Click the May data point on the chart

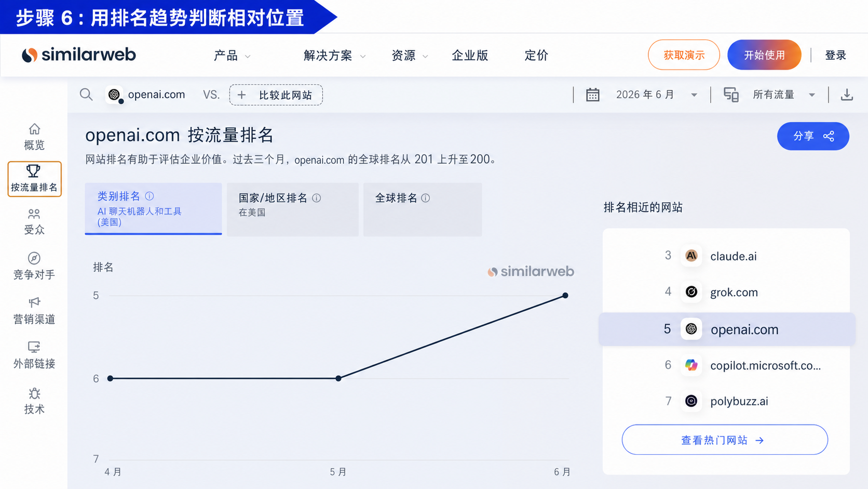338,378
